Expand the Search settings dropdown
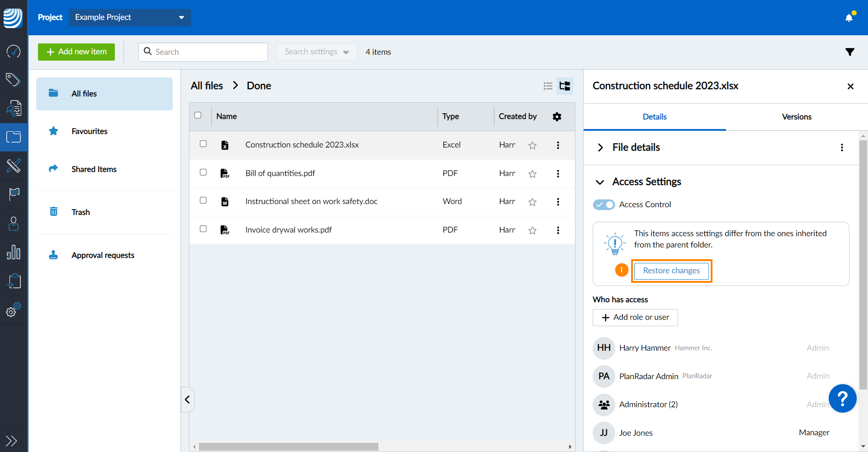This screenshot has height=452, width=868. [x=316, y=52]
